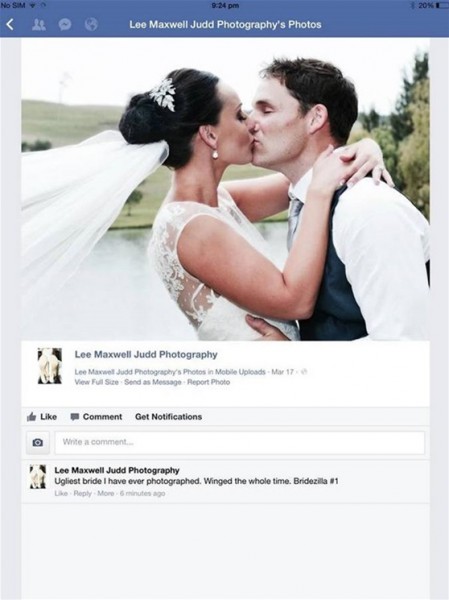Screen dimensions: 449x600
Task: Click Get Notifications
Action: pyautogui.click(x=168, y=417)
